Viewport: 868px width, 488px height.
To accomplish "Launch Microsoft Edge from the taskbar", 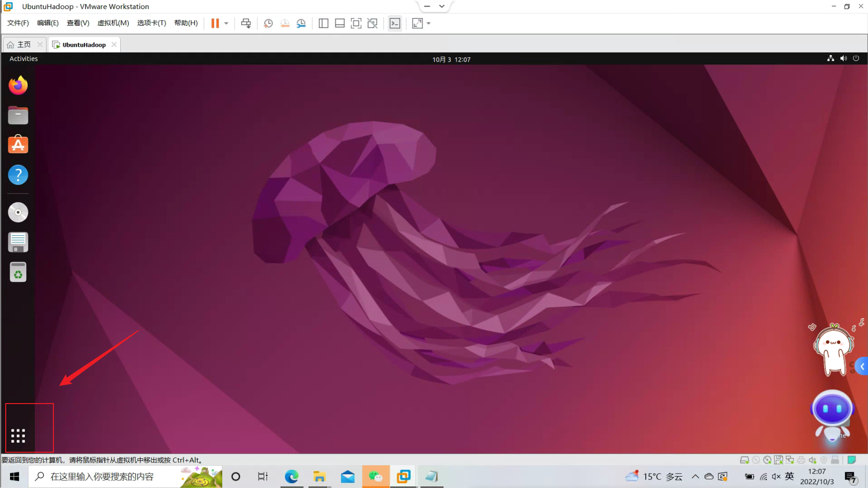I will point(291,477).
